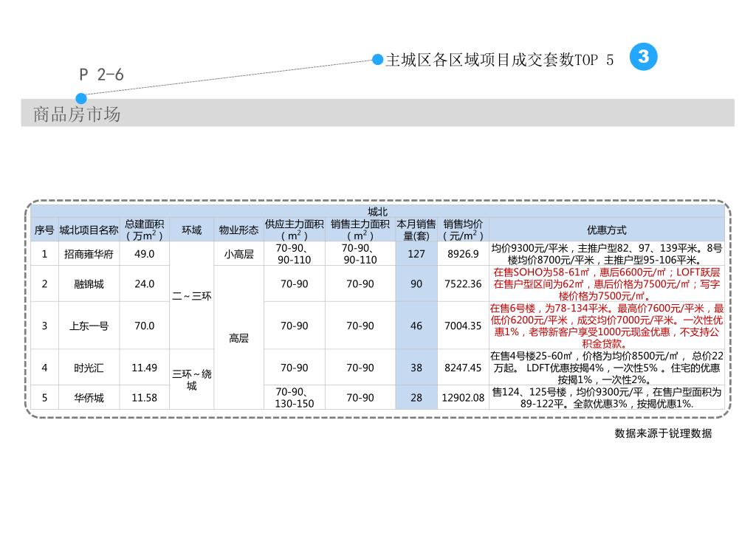This screenshot has width=756, height=533.
Task: Click average price 8247.45
Action: (x=463, y=368)
